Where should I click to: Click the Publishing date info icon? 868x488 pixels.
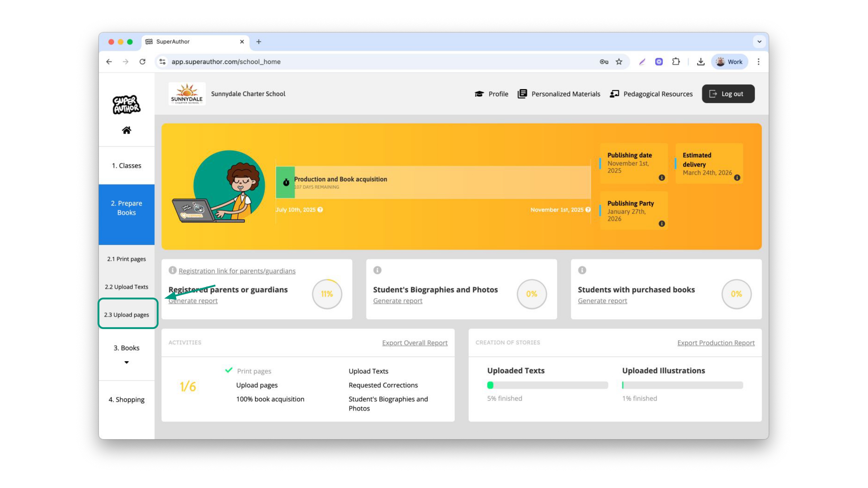pyautogui.click(x=662, y=178)
